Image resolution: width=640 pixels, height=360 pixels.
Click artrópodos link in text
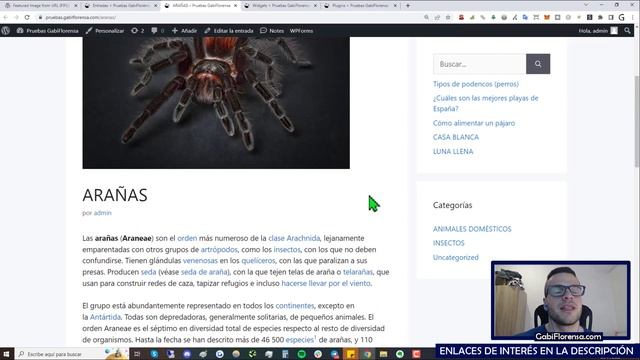[219, 249]
